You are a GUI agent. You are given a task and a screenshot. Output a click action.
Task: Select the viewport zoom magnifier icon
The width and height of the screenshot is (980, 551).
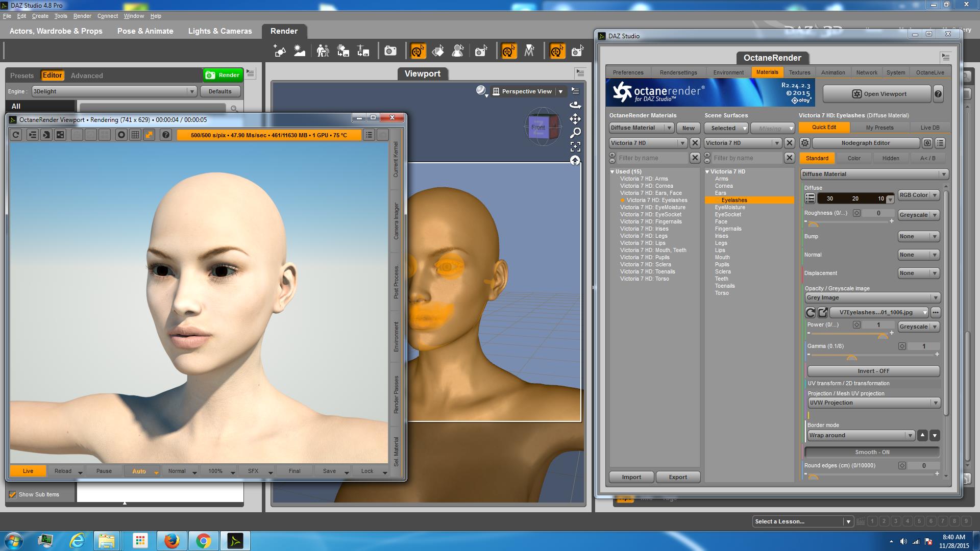coord(575,133)
